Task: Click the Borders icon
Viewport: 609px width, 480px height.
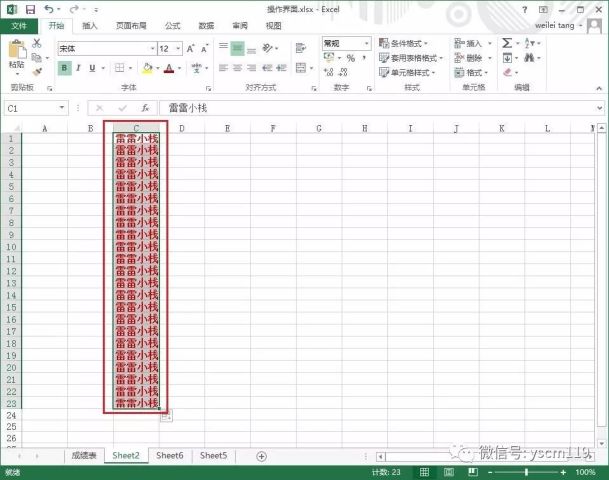Action: click(x=120, y=68)
